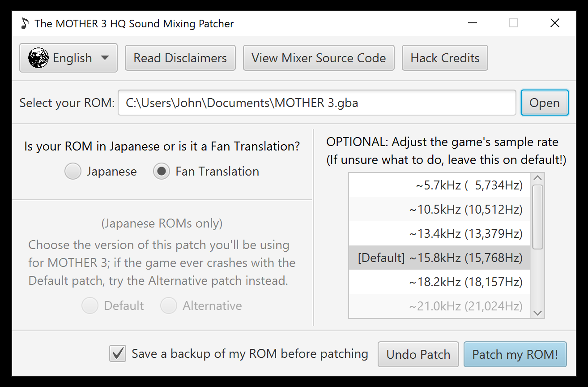
Task: Select the ~5.7kHz (5,734Hz) sample rate
Action: pos(439,185)
